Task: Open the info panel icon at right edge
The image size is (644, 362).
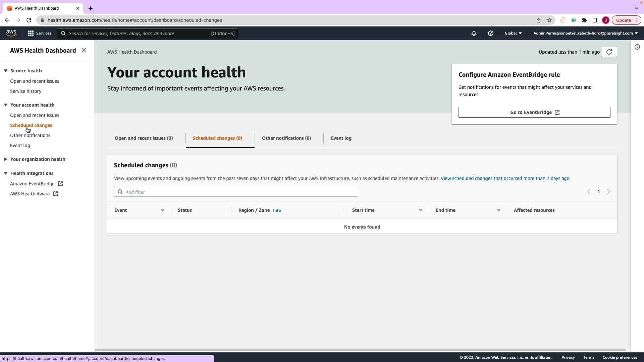Action: (x=637, y=47)
